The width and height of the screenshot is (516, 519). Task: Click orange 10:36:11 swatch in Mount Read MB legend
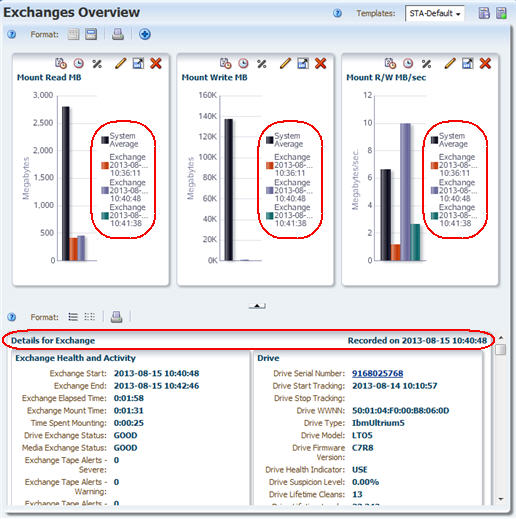coord(105,165)
